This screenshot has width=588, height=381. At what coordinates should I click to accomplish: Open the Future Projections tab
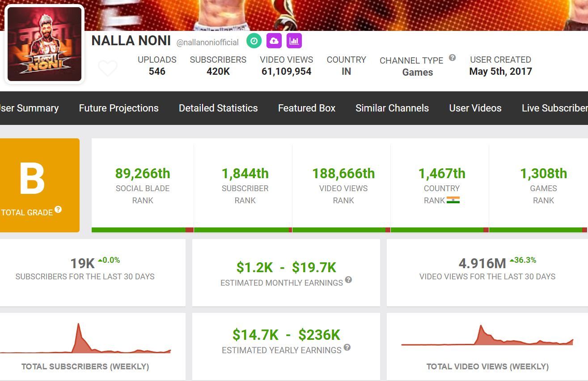pyautogui.click(x=118, y=108)
